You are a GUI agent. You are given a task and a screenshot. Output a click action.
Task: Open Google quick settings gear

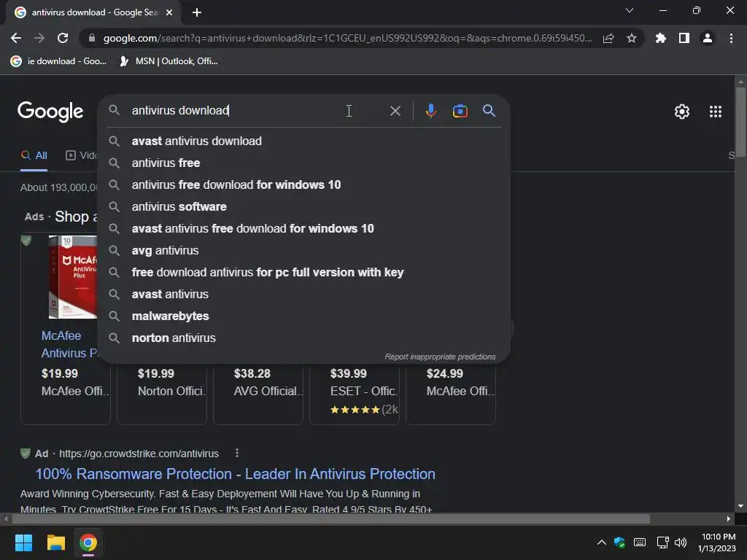pyautogui.click(x=682, y=112)
